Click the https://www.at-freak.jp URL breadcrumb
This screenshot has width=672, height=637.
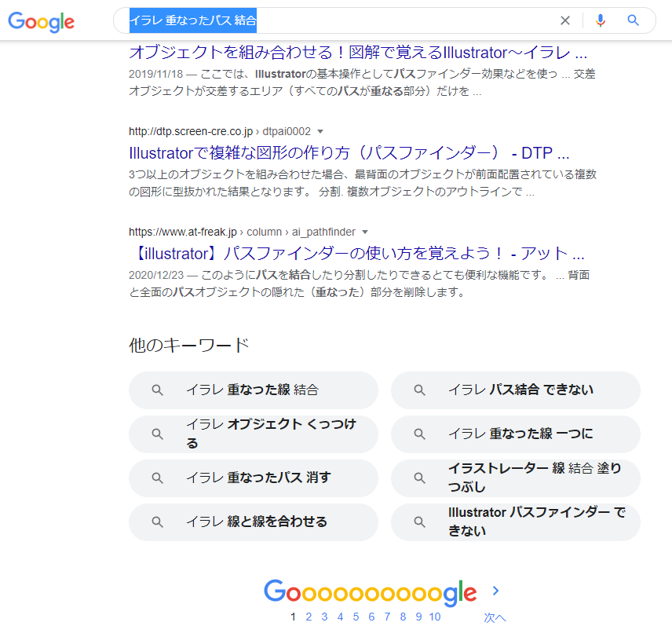(x=242, y=232)
